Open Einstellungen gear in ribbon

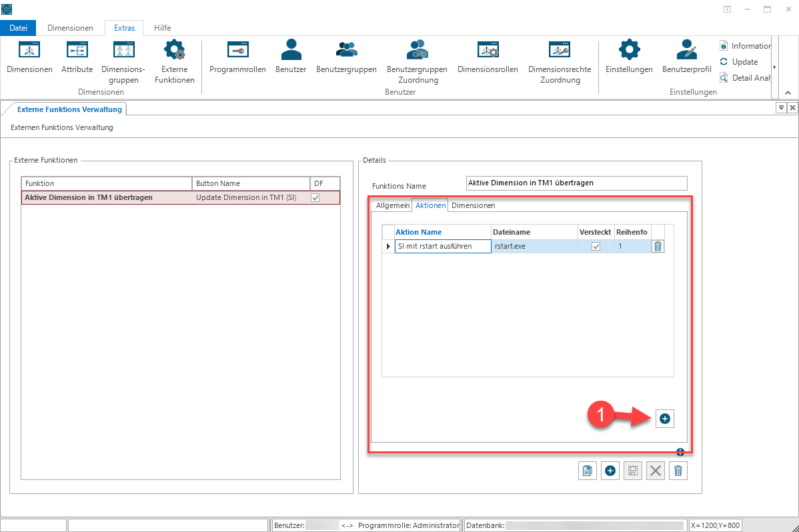[x=629, y=57]
